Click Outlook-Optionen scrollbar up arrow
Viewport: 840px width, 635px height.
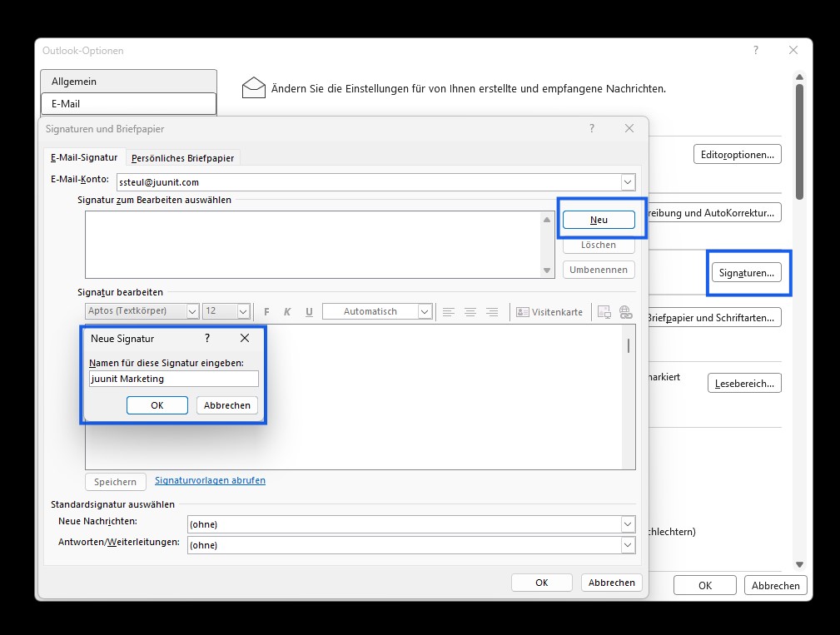[x=799, y=77]
